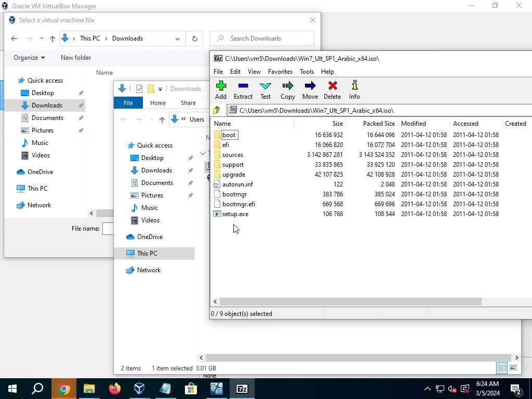Open the Share tab in Explorer ribbon
The width and height of the screenshot is (532, 399).
[188, 103]
